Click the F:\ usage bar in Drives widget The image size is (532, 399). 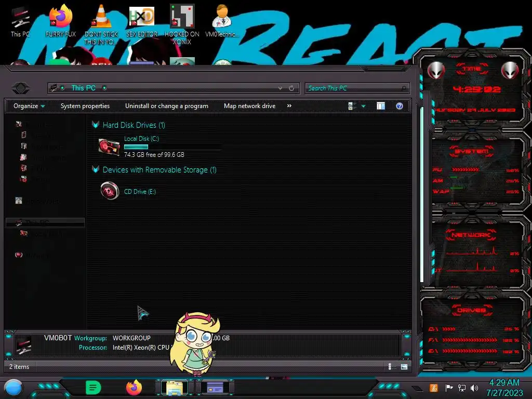click(470, 340)
